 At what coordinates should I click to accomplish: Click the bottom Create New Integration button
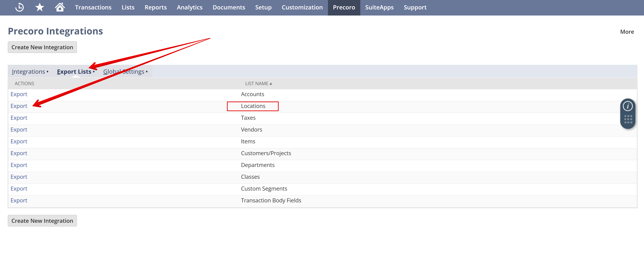coord(42,221)
